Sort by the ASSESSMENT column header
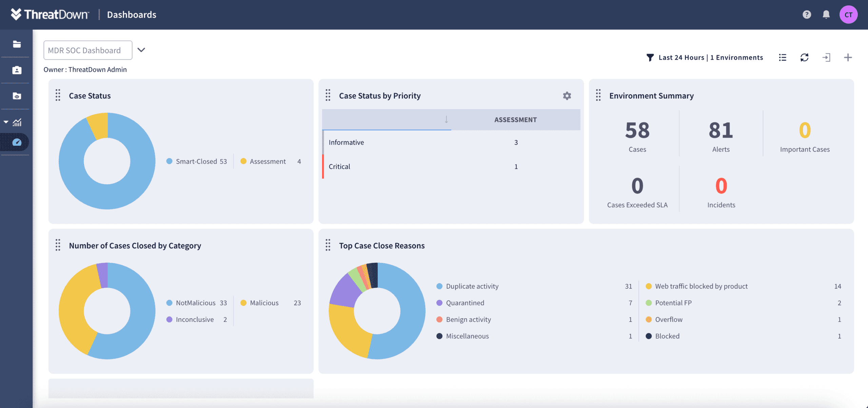 click(x=515, y=120)
